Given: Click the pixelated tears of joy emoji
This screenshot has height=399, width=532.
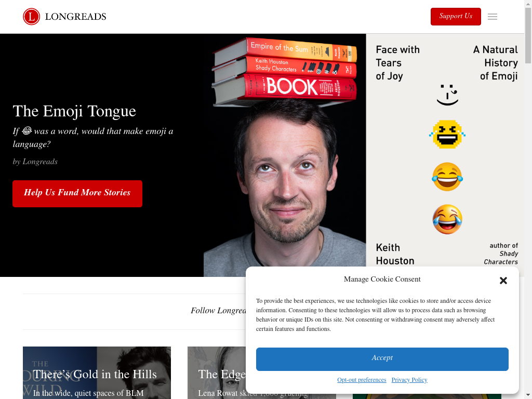Looking at the screenshot, I should [447, 135].
